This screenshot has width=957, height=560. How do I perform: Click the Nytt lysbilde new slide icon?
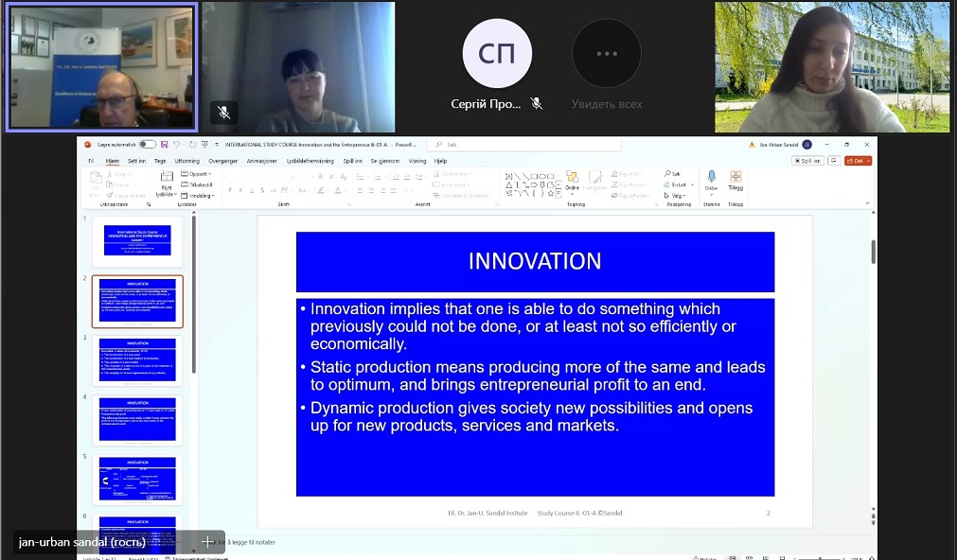pyautogui.click(x=167, y=177)
